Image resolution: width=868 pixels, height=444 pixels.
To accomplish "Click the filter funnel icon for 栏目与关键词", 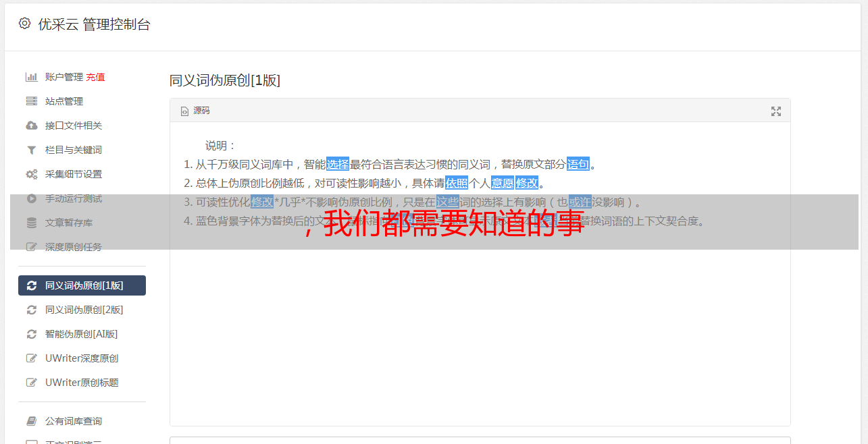I will 31,150.
